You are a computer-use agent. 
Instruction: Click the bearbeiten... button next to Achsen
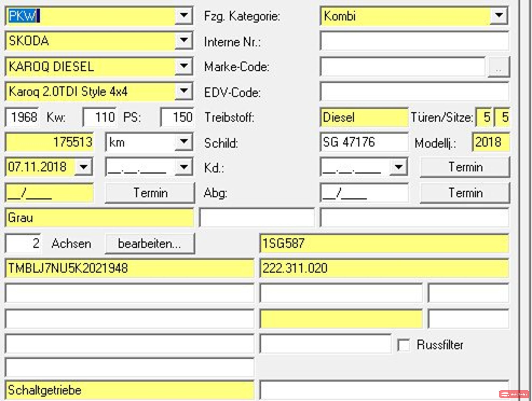[x=150, y=244]
